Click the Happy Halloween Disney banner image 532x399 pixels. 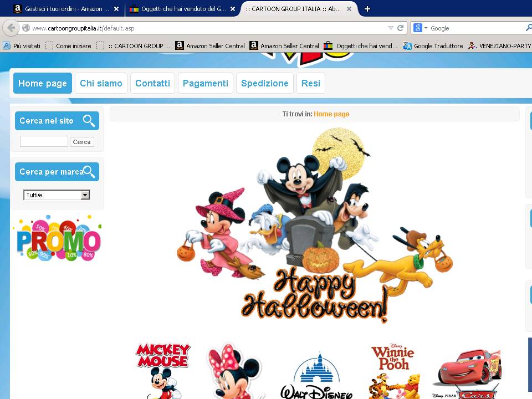315,226
